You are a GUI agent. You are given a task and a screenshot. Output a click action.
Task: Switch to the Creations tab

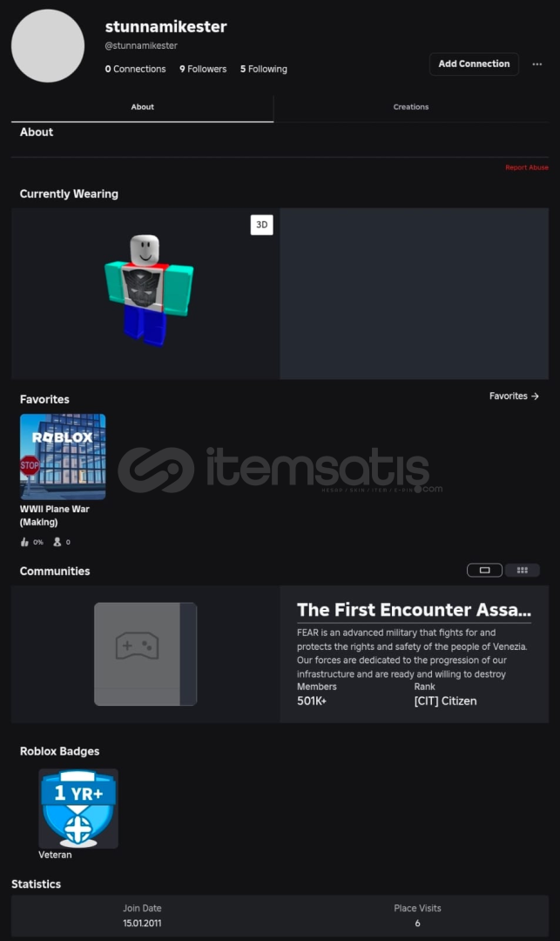click(x=411, y=107)
